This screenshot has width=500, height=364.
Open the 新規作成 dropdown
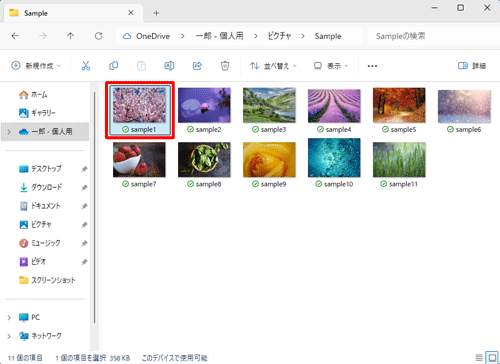(36, 66)
